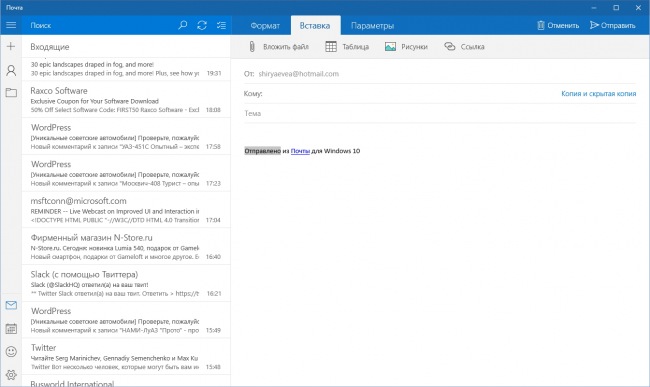The width and height of the screenshot is (650, 387).
Task: Open the Calendar app icon
Action: 11,329
